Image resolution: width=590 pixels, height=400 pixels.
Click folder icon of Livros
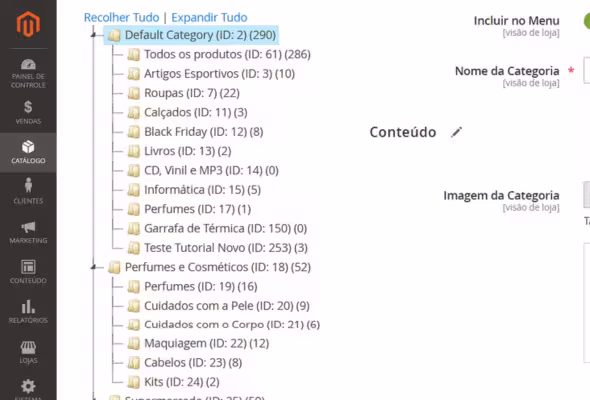click(x=134, y=151)
